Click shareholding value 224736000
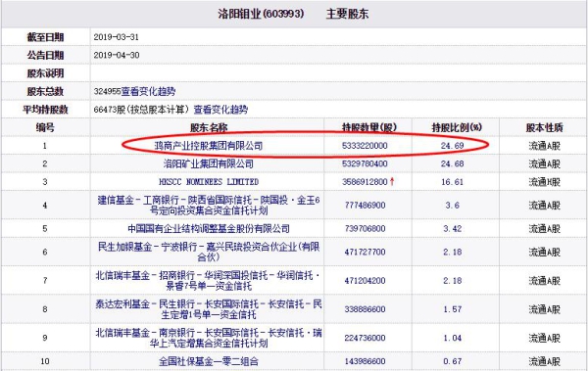The image size is (588, 371). tap(365, 338)
